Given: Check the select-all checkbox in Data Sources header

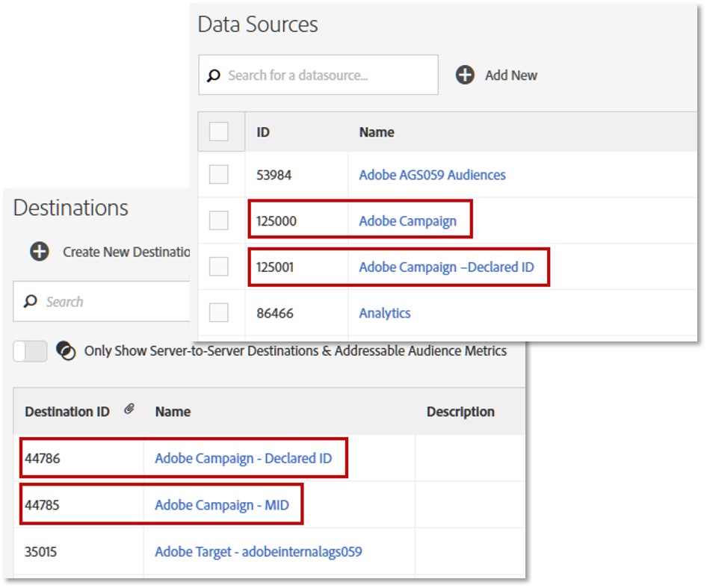Looking at the screenshot, I should 219,131.
